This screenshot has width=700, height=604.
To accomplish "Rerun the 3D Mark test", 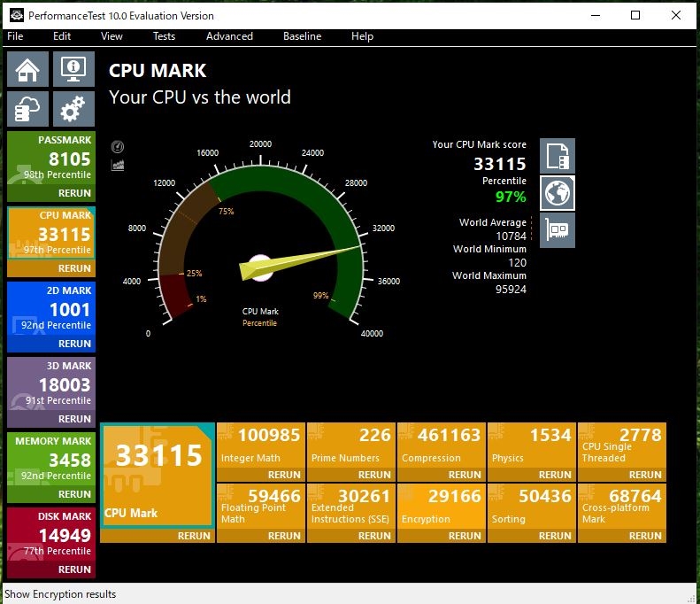I will [x=51, y=419].
